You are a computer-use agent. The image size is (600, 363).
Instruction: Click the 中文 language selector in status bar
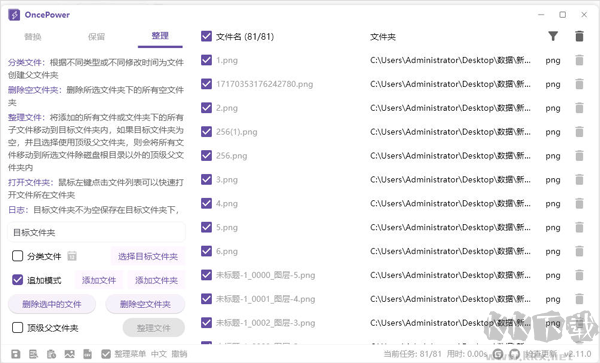(x=159, y=354)
